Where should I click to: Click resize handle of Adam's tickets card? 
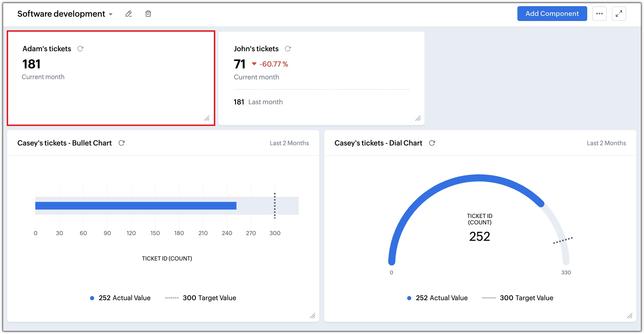pyautogui.click(x=207, y=118)
